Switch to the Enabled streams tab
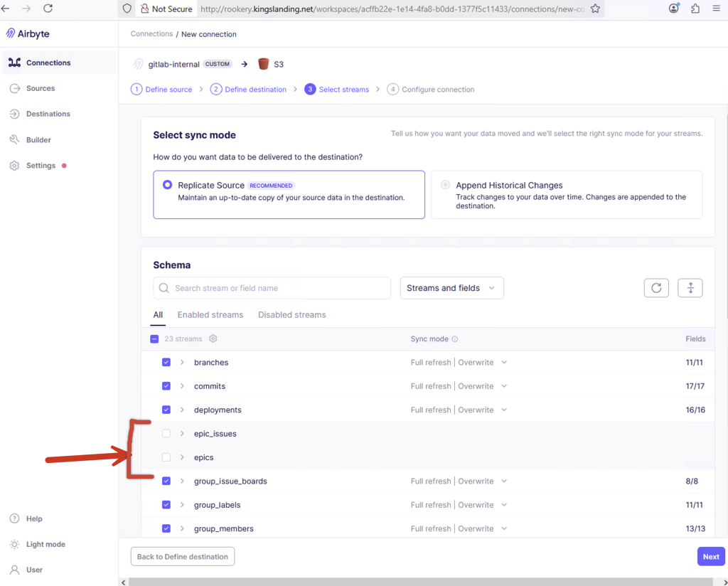This screenshot has width=728, height=586. click(210, 314)
